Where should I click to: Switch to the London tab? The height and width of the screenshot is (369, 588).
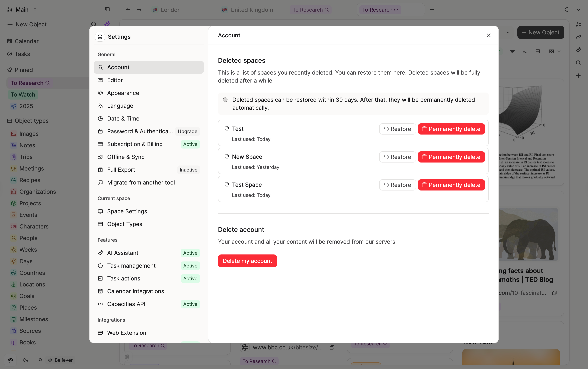(x=171, y=10)
